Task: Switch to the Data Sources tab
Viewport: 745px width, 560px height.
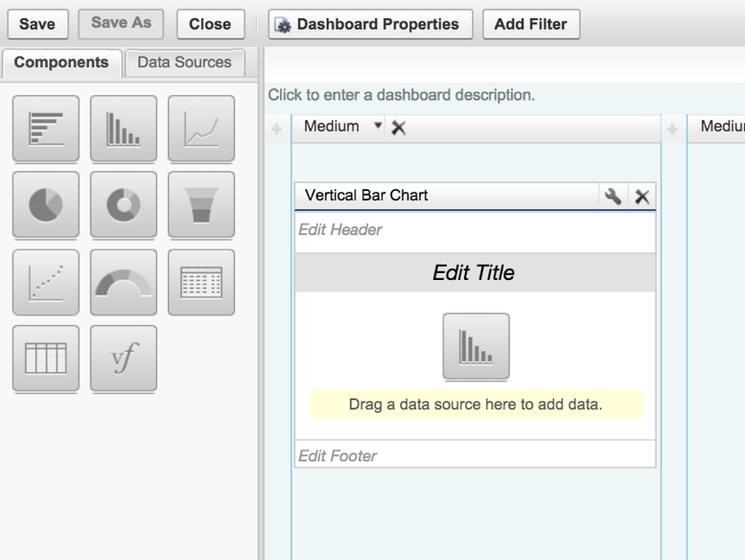Action: click(x=184, y=62)
